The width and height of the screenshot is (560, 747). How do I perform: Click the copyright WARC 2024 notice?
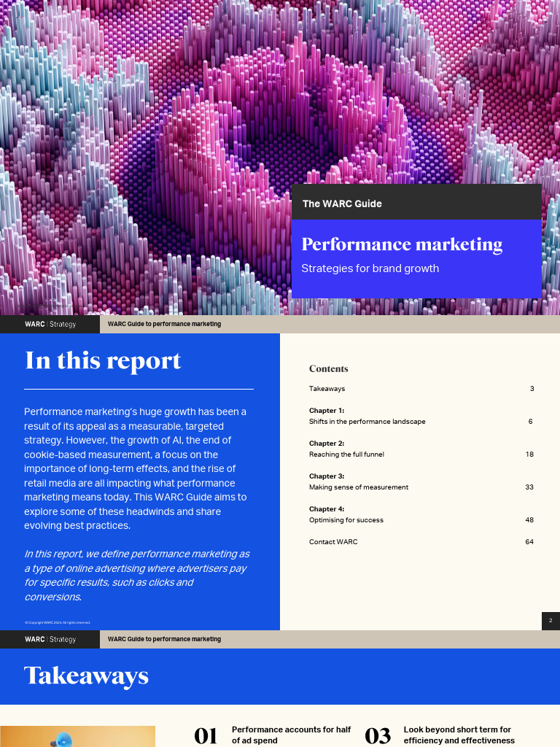pos(58,623)
